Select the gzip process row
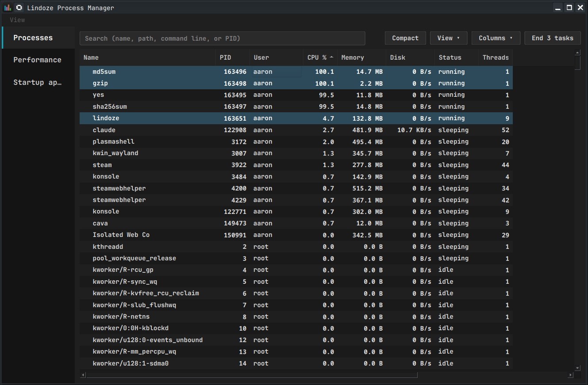The width and height of the screenshot is (588, 385). (296, 83)
